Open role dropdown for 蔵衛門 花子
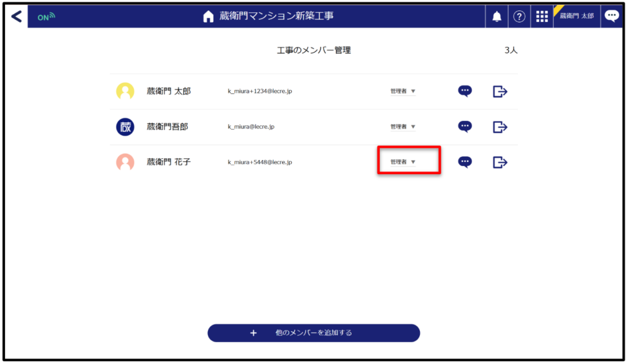Screen dimensions: 626x364 pos(403,162)
